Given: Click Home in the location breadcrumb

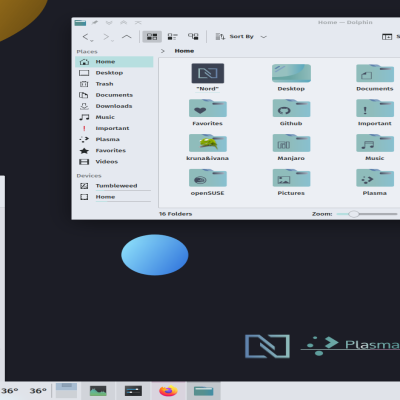Looking at the screenshot, I should coord(184,51).
